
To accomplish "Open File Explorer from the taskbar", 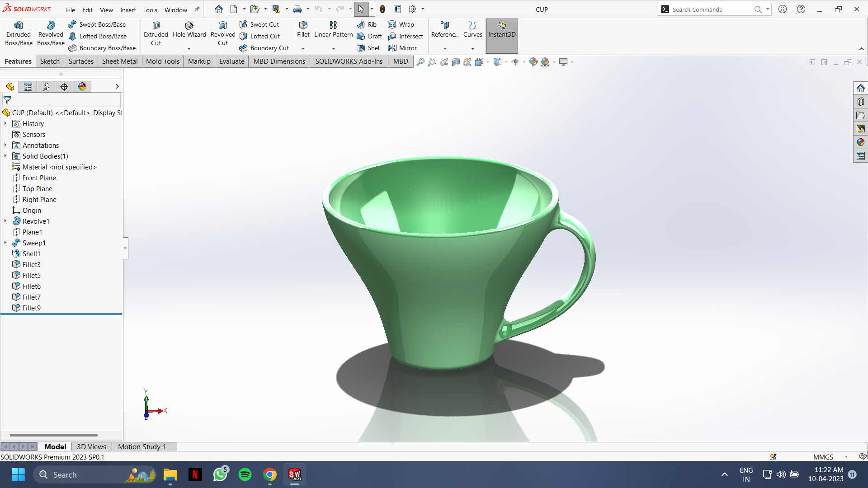I will click(x=170, y=474).
